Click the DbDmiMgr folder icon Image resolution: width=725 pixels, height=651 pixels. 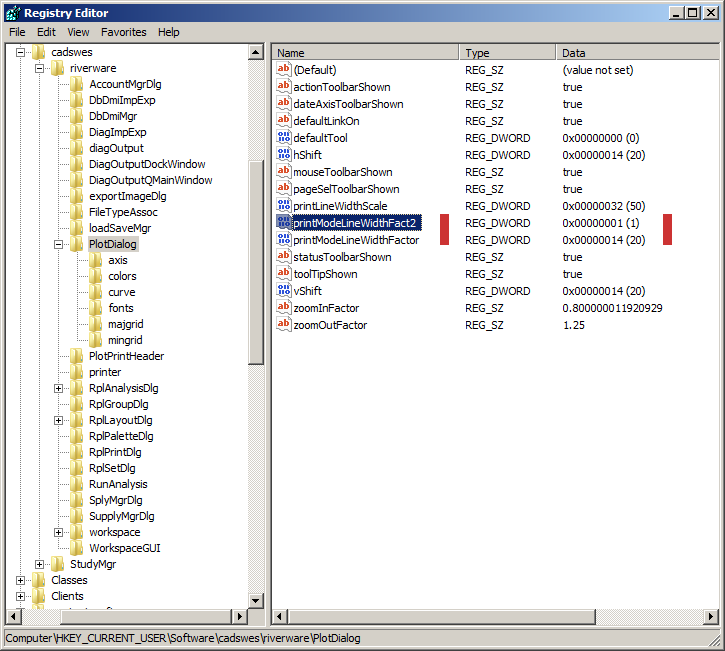tap(77, 116)
